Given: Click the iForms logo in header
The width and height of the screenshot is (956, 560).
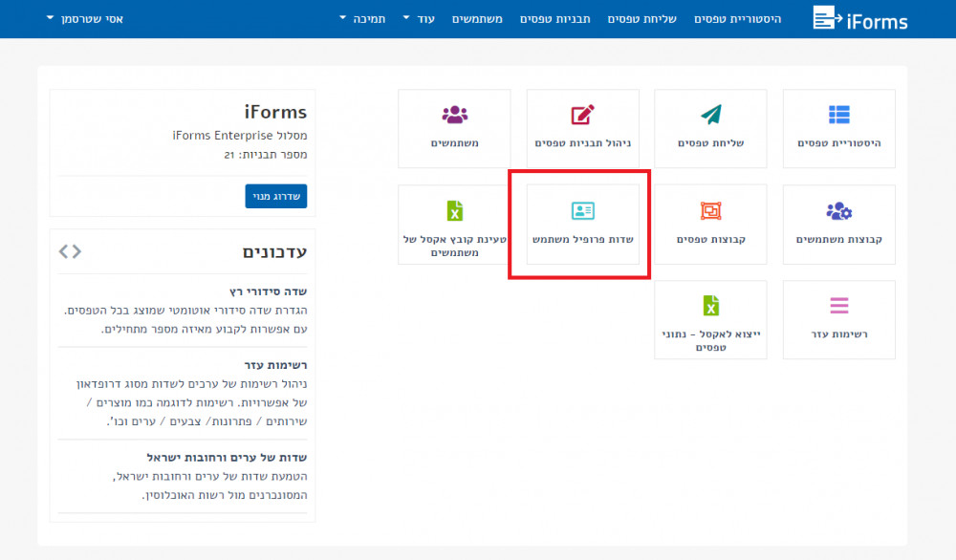Looking at the screenshot, I should coord(859,18).
